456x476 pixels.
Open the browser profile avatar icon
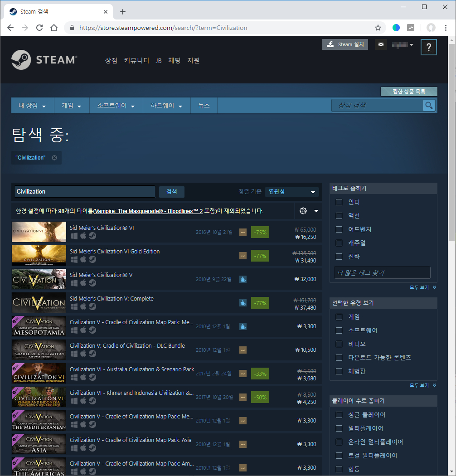[x=431, y=28]
